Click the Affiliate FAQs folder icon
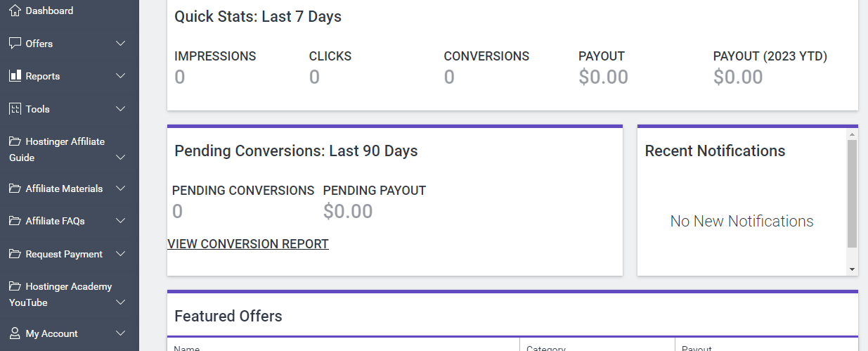This screenshot has height=351, width=868. [15, 221]
